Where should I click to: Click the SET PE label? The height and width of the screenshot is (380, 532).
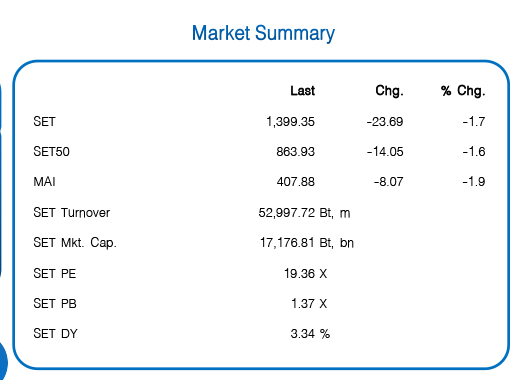click(55, 273)
